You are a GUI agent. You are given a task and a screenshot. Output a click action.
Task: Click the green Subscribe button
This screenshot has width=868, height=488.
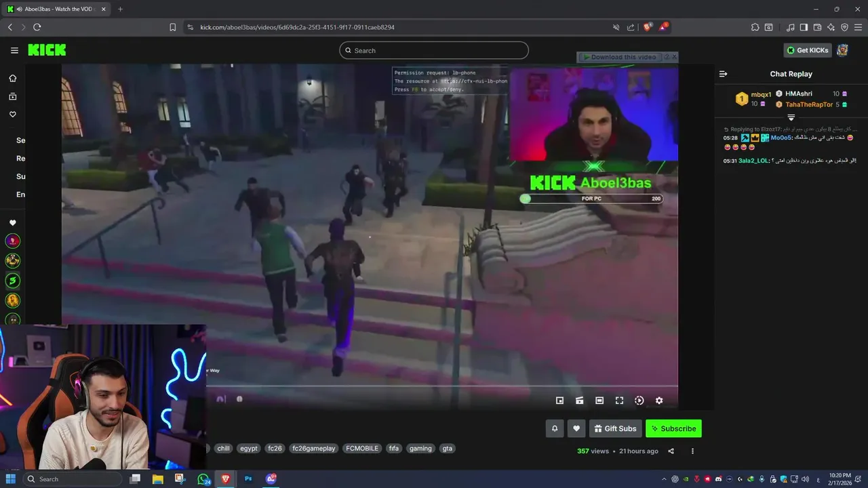(x=673, y=428)
